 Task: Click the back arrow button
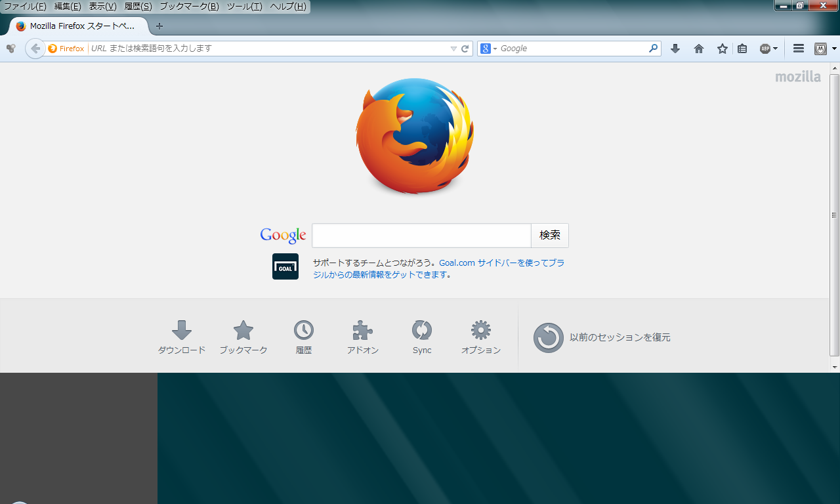[35, 49]
